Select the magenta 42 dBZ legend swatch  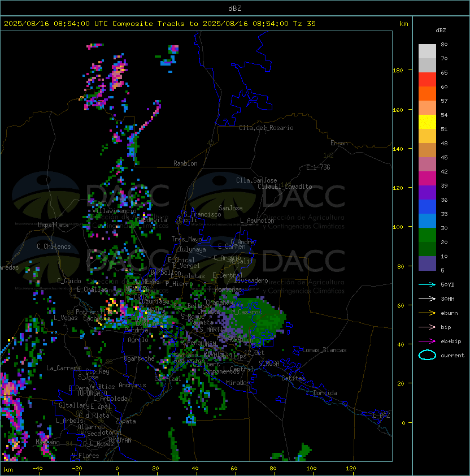coord(427,179)
